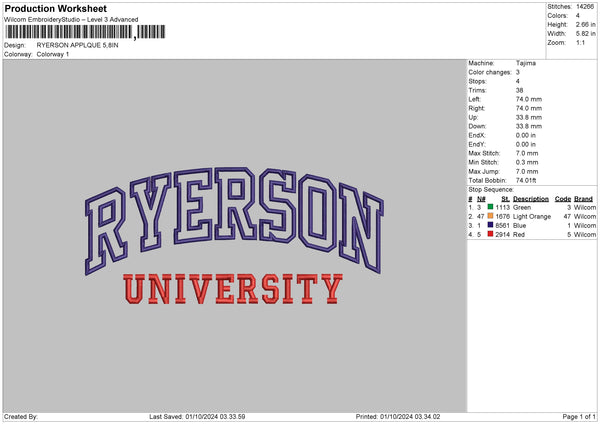The height and width of the screenshot is (424, 600).
Task: Select thread number '2914' in Red row
Action: [x=502, y=235]
